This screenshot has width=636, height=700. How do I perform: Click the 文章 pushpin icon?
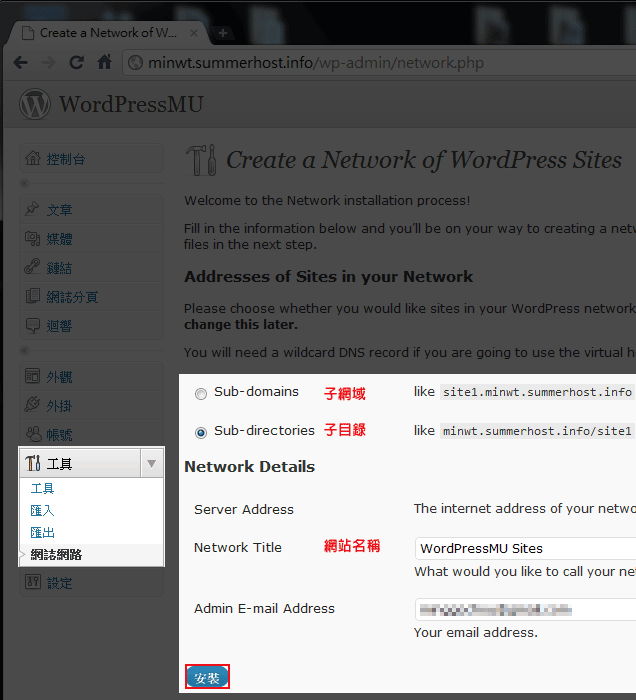click(32, 209)
